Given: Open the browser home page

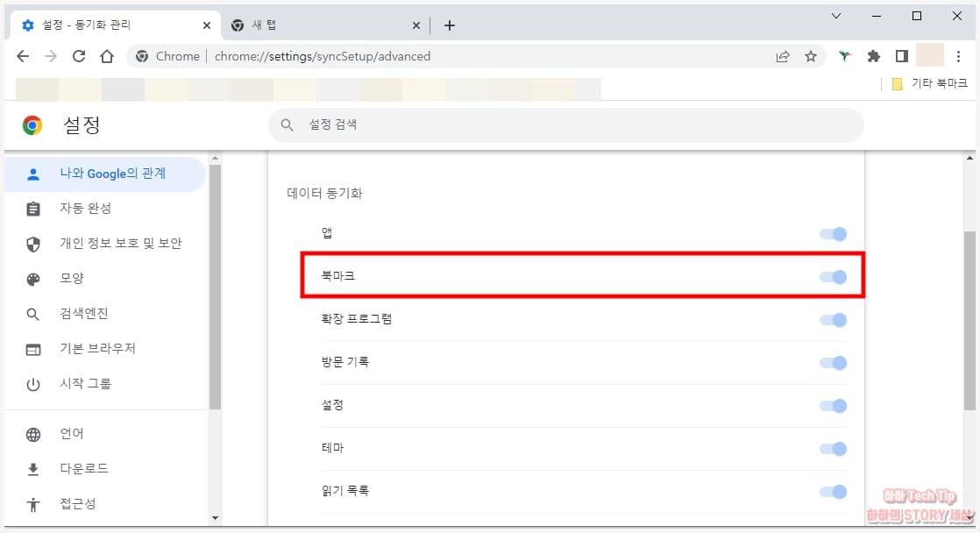Looking at the screenshot, I should point(107,55).
